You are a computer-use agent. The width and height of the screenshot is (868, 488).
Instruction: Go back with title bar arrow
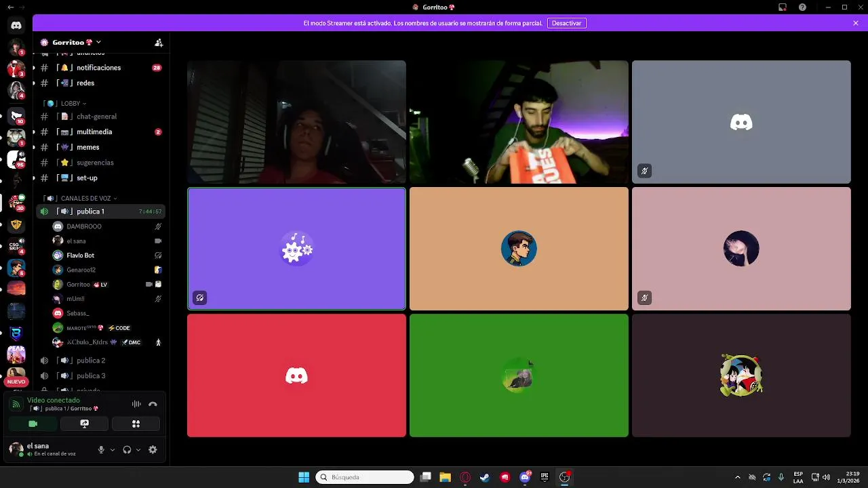(x=10, y=7)
